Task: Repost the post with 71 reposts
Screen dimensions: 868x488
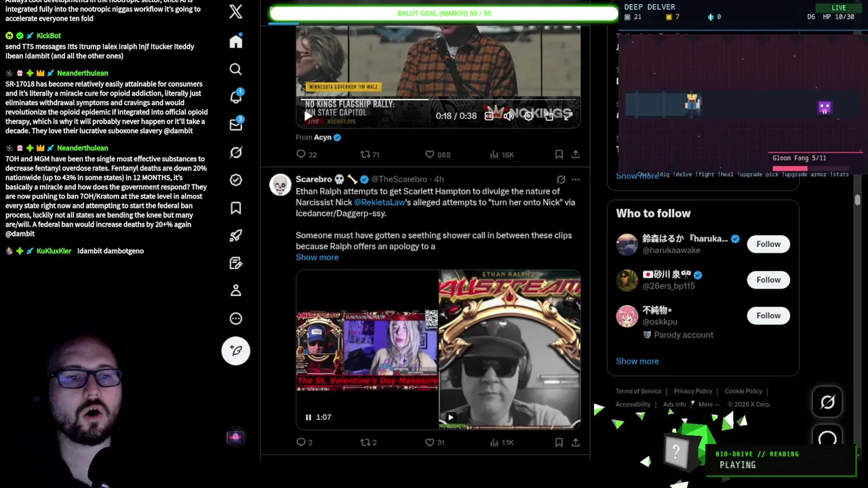Action: 370,155
